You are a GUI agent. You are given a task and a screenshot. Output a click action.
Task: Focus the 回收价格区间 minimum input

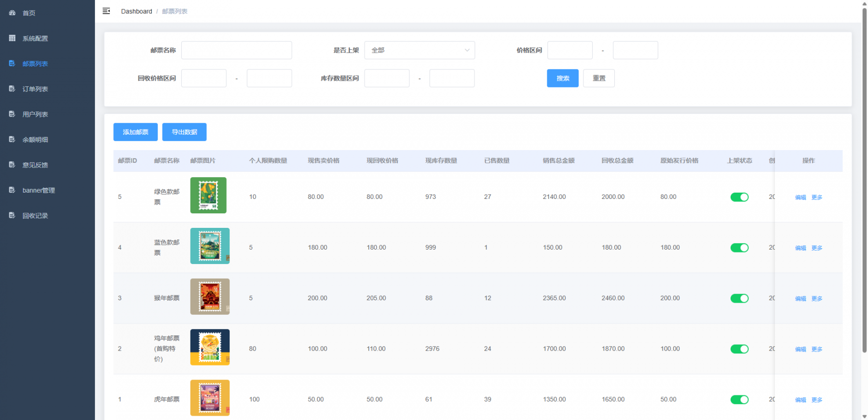[204, 78]
